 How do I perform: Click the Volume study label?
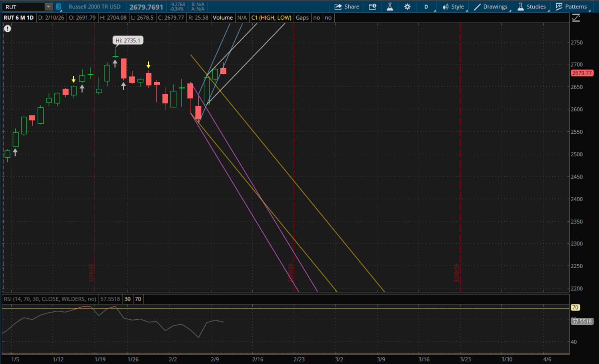(222, 18)
